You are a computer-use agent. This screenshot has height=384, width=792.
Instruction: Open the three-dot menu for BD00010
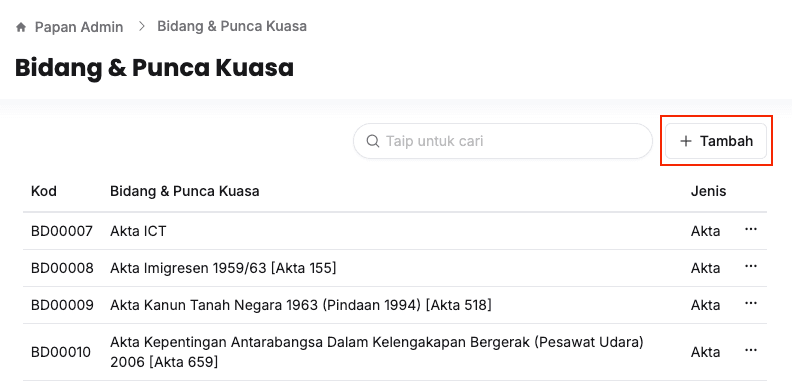point(751,350)
